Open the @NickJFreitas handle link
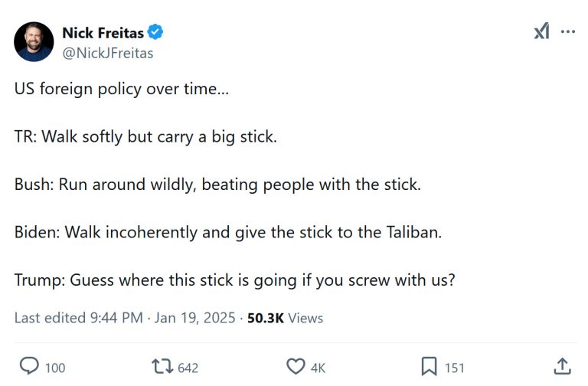The image size is (588, 386). (x=107, y=53)
